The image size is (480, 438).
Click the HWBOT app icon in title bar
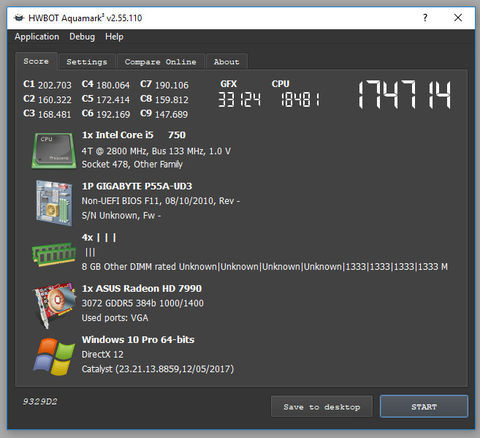(20, 18)
